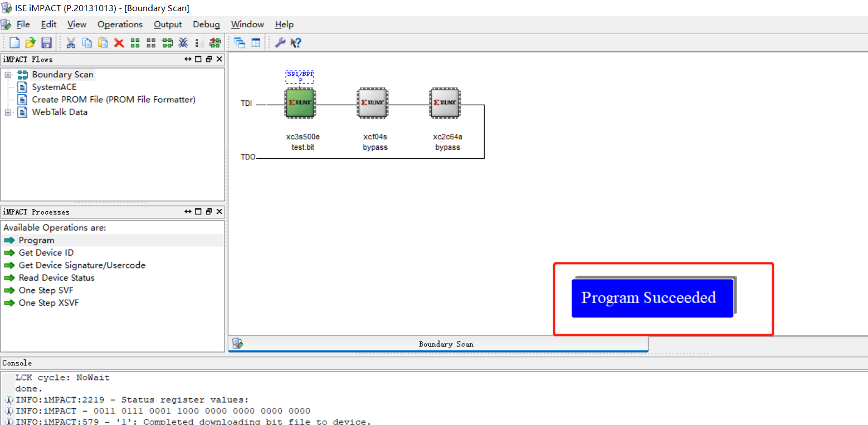Click the LCK cycle: NoWait console line

(62, 377)
